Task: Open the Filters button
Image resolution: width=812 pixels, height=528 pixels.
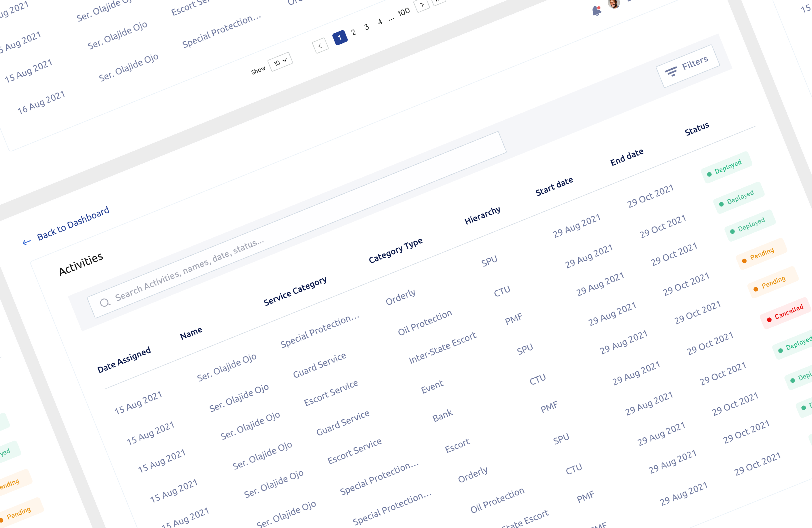Action: [688, 66]
